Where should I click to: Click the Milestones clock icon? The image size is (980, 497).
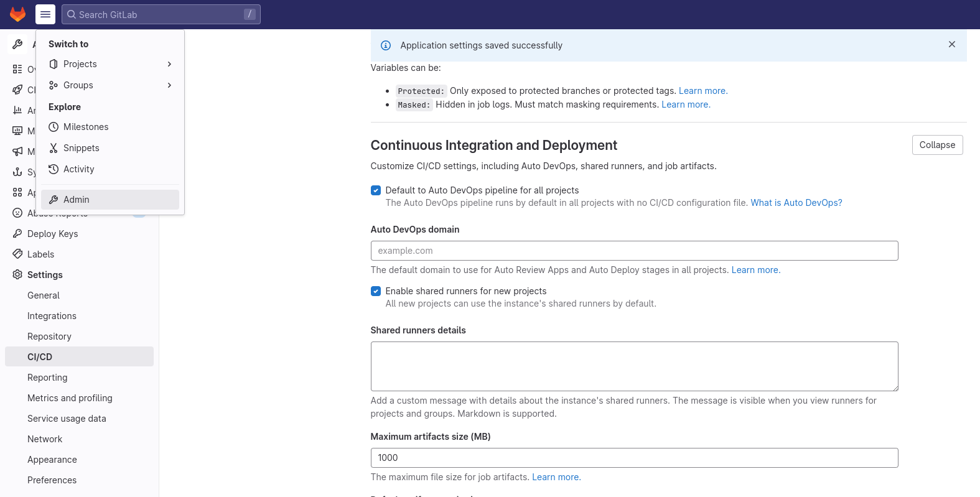[x=54, y=127]
